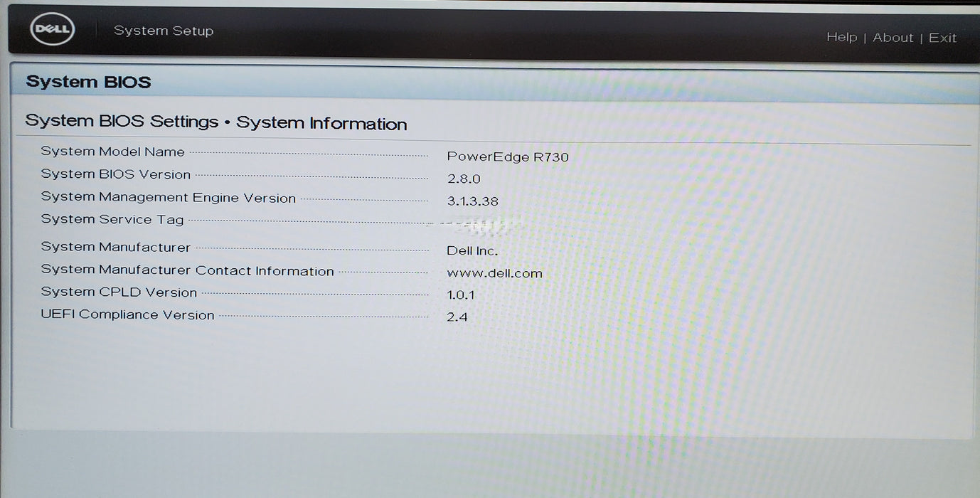
Task: Select the System Model Name label
Action: (x=112, y=152)
